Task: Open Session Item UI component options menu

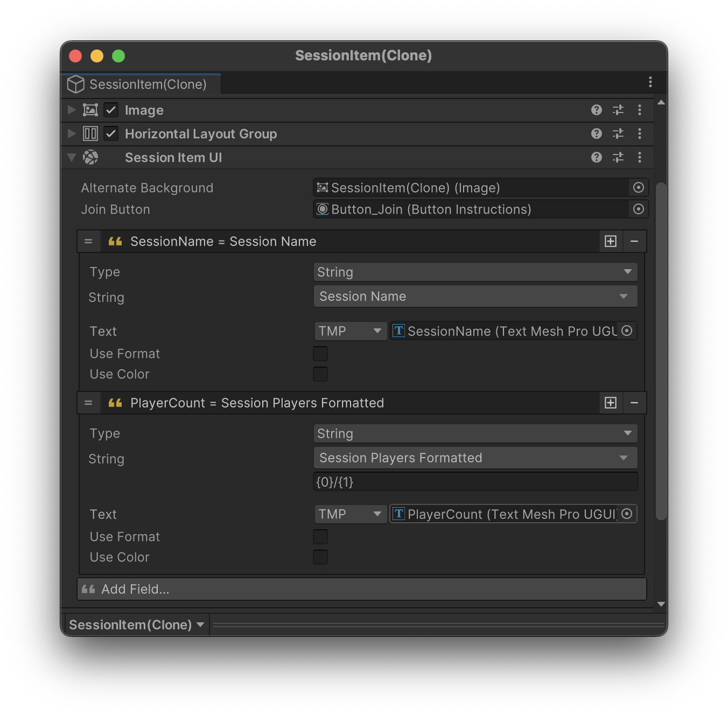Action: (639, 157)
